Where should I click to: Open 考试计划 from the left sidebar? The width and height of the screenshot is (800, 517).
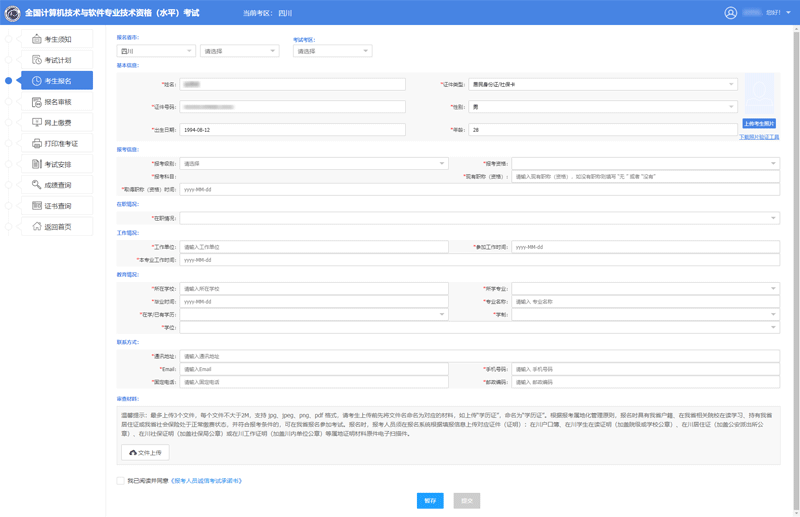57,60
